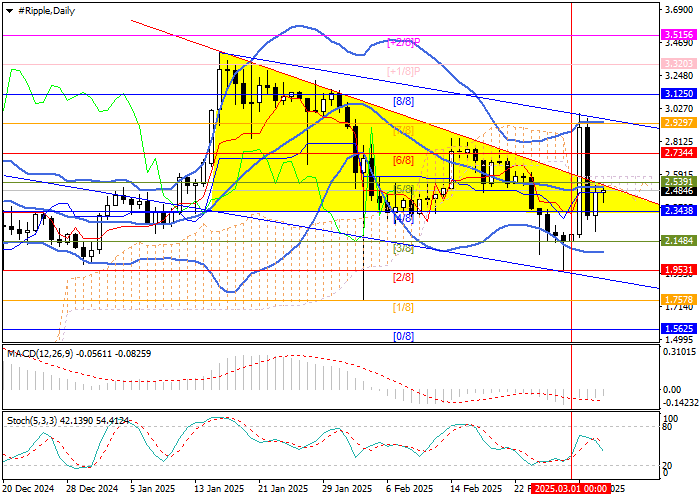This screenshot has width=700, height=500.
Task: Select the red 2.7344 price tag
Action: pyautogui.click(x=679, y=153)
